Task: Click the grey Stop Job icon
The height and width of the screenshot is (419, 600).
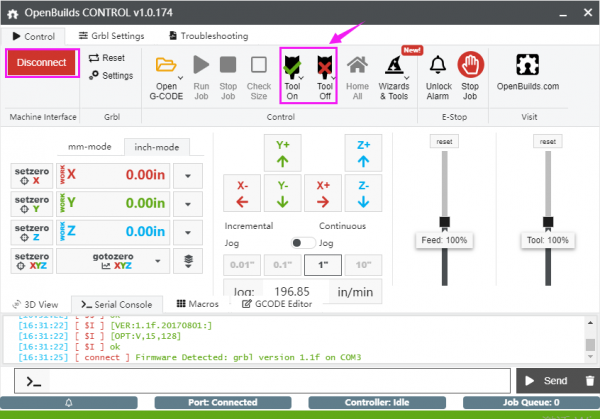Action: tap(228, 65)
